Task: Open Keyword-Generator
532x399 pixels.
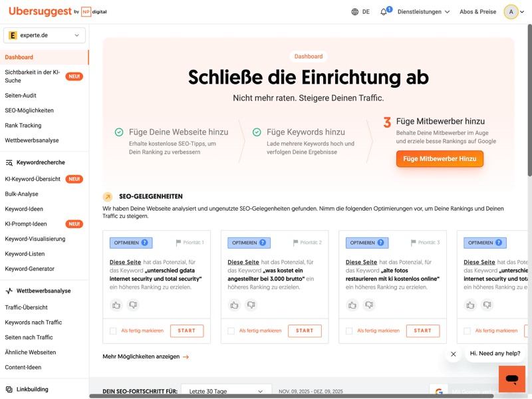Action: [x=29, y=269]
